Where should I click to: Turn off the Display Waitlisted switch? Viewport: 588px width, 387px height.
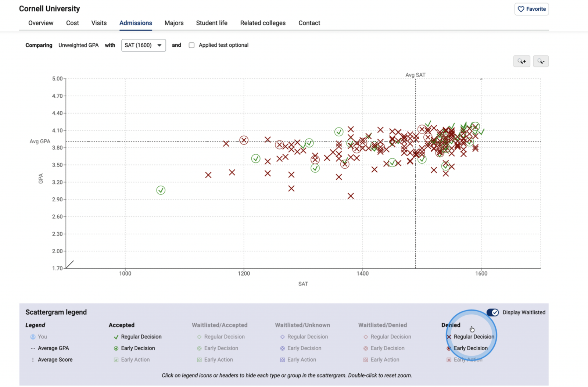coord(492,312)
